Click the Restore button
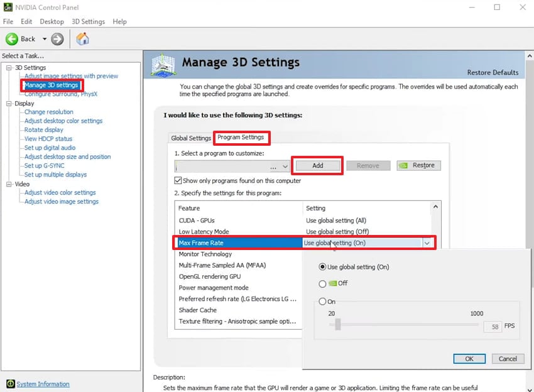Viewport: 534px width, 392px height. click(418, 165)
